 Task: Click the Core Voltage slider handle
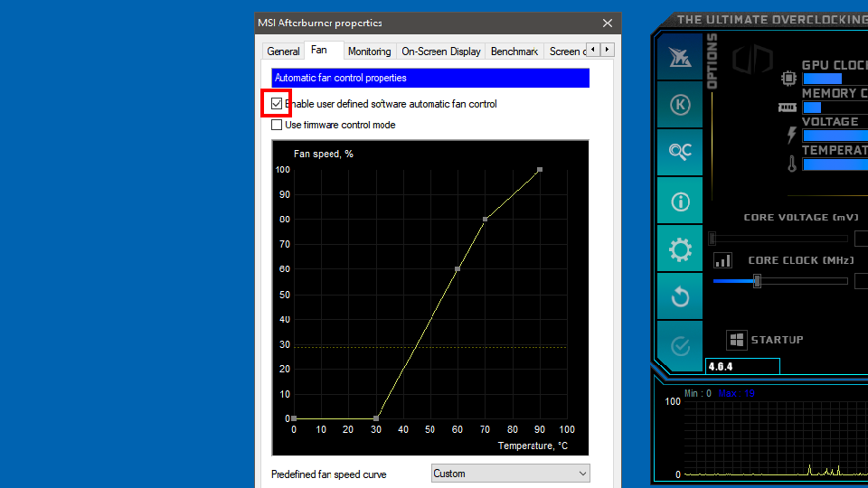tap(712, 239)
